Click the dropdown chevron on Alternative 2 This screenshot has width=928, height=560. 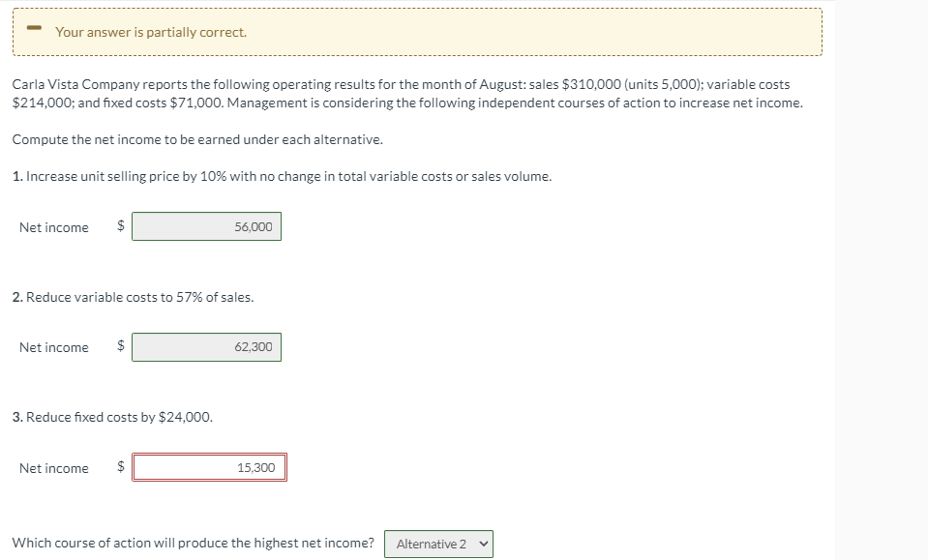pyautogui.click(x=482, y=544)
